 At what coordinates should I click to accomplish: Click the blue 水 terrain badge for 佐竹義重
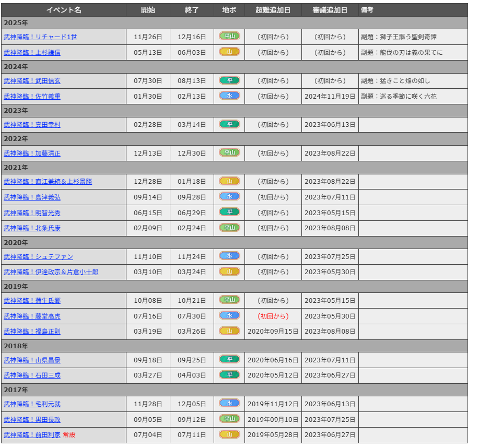tap(229, 96)
